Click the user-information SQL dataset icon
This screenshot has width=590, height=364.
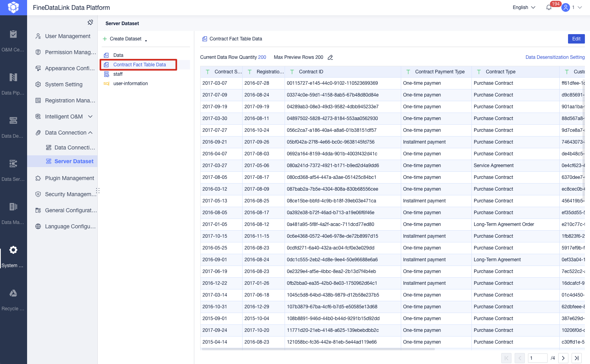(106, 84)
